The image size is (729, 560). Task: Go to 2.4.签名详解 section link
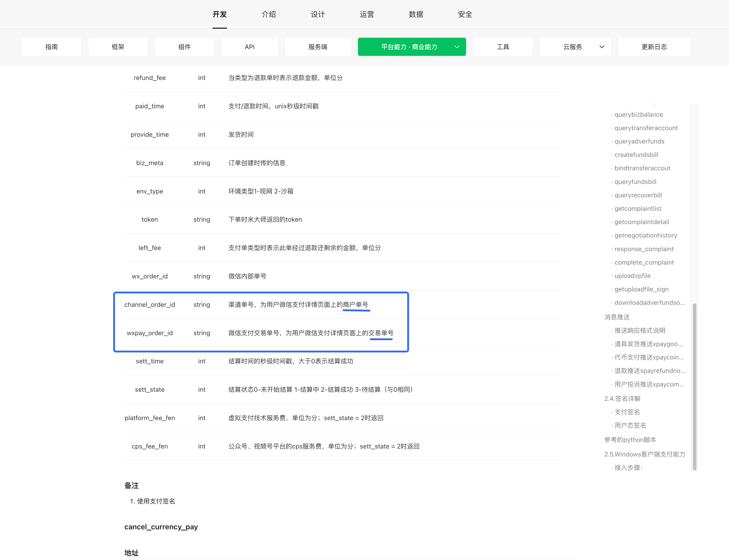point(622,399)
